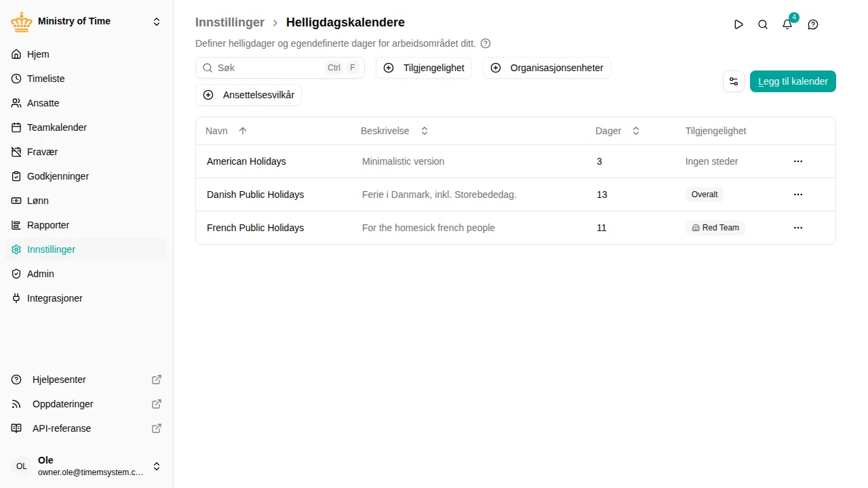This screenshot has height=488, width=868.
Task: Focus the Søk search field
Action: 280,68
